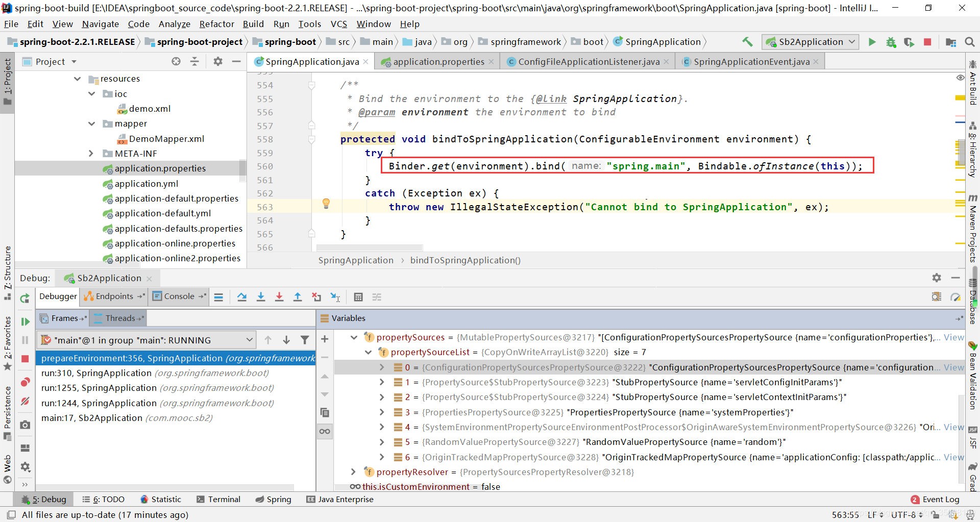Screen dimensions: 980x522
Task: View breakpoints icon in debug sidebar
Action: pyautogui.click(x=24, y=383)
